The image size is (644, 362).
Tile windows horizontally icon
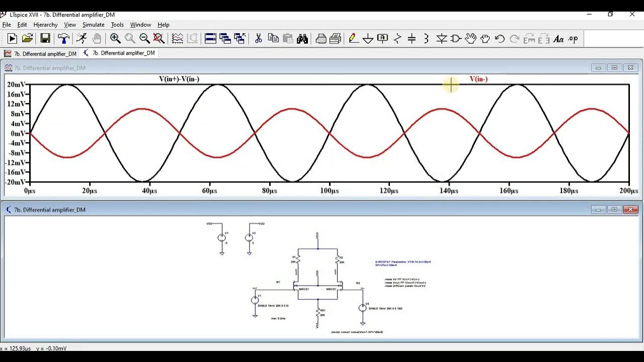(211, 38)
